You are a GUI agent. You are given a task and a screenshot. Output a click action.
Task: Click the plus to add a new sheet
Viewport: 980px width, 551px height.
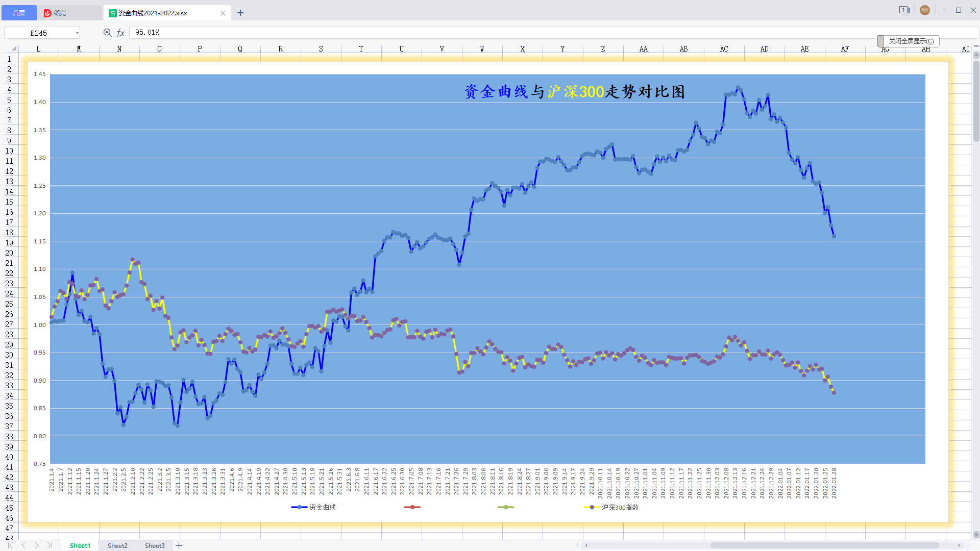[179, 545]
